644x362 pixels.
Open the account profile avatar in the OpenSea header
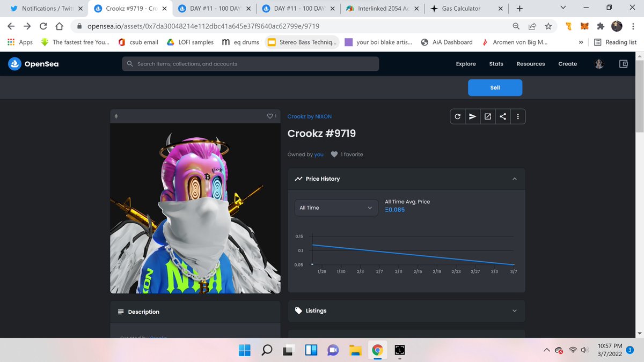[599, 64]
